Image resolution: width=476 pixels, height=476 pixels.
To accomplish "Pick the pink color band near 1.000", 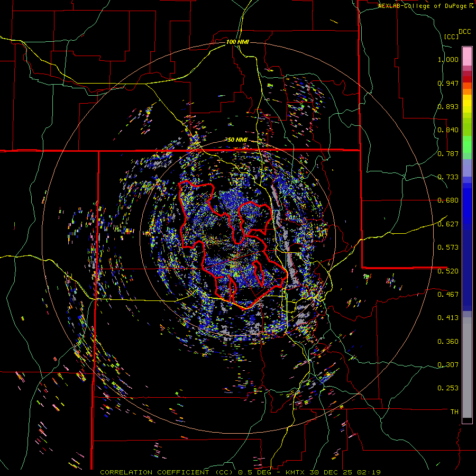I will pos(467,56).
